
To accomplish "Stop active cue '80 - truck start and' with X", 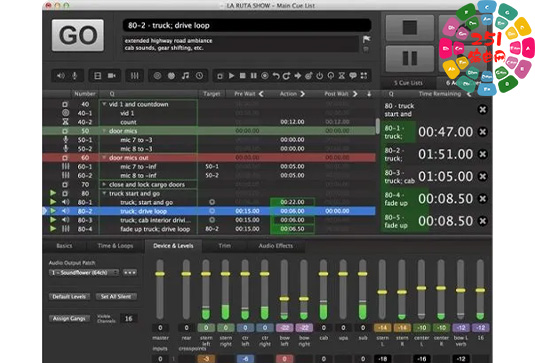I will pyautogui.click(x=482, y=110).
